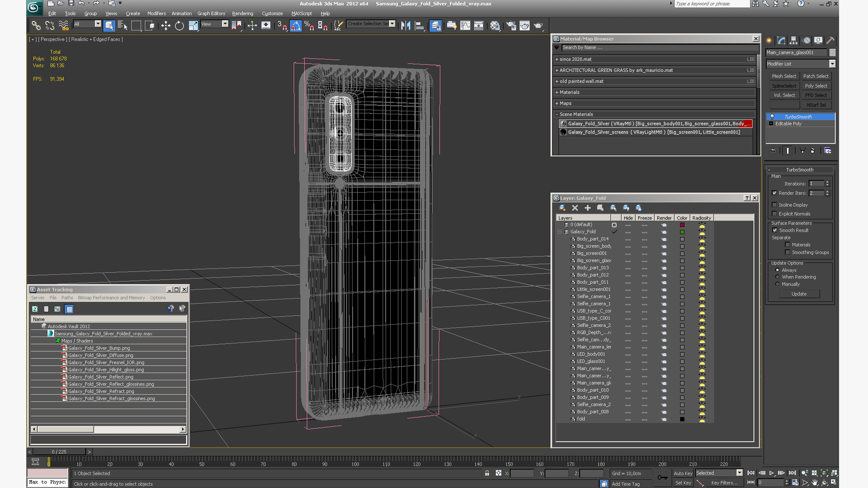
Task: Go to animation start frame
Action: (751, 473)
